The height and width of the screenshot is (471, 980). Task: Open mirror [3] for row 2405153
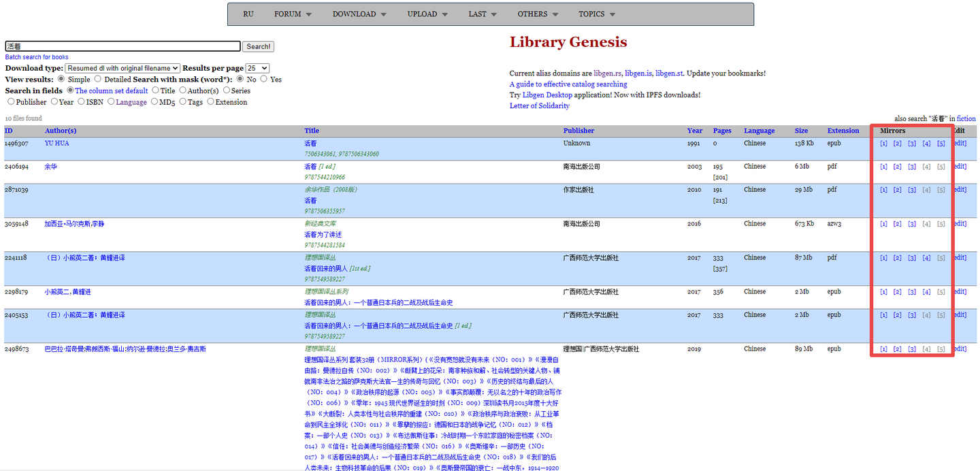[x=912, y=315]
